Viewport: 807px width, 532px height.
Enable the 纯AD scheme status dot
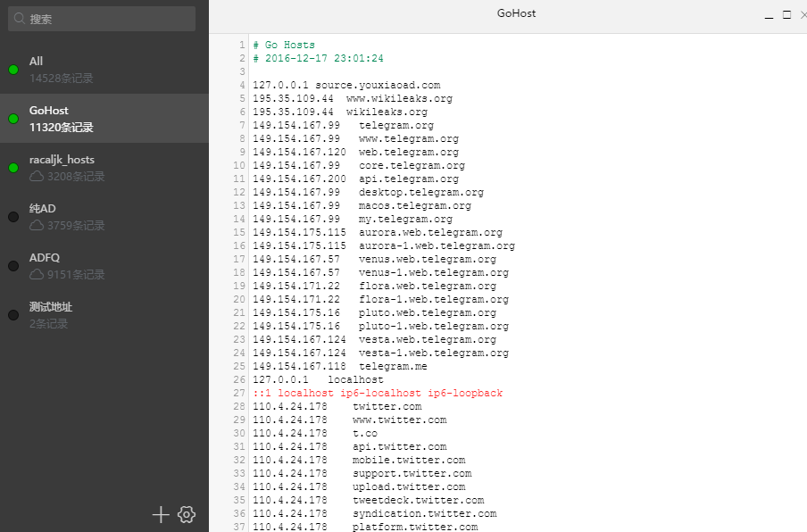point(14,217)
